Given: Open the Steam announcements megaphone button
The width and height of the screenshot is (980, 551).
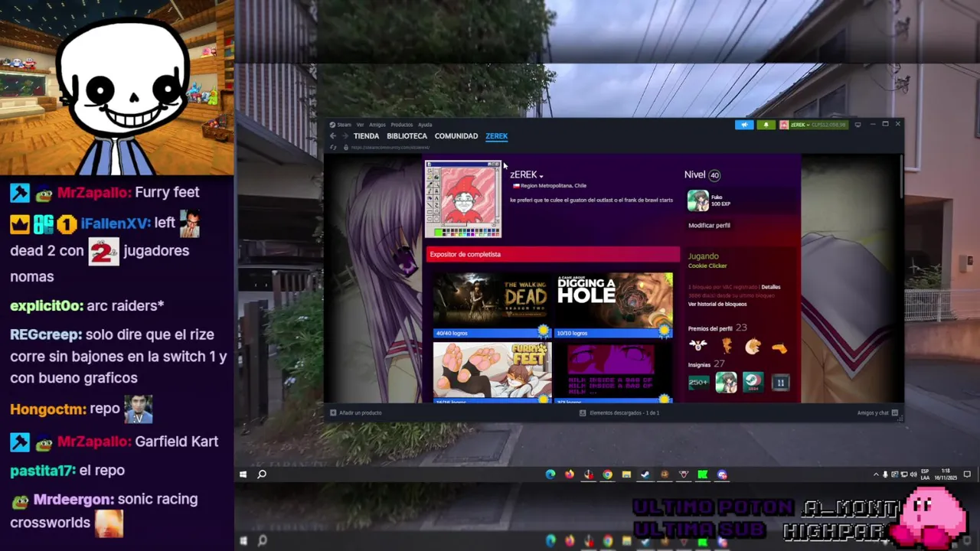Looking at the screenshot, I should pyautogui.click(x=744, y=125).
